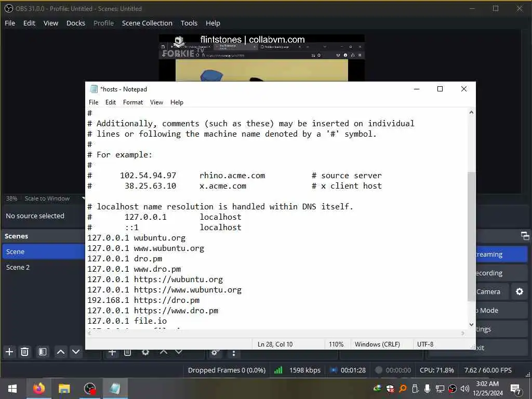This screenshot has height=399, width=532.
Task: Click the Start Recording button in OBS
Action: pyautogui.click(x=501, y=273)
